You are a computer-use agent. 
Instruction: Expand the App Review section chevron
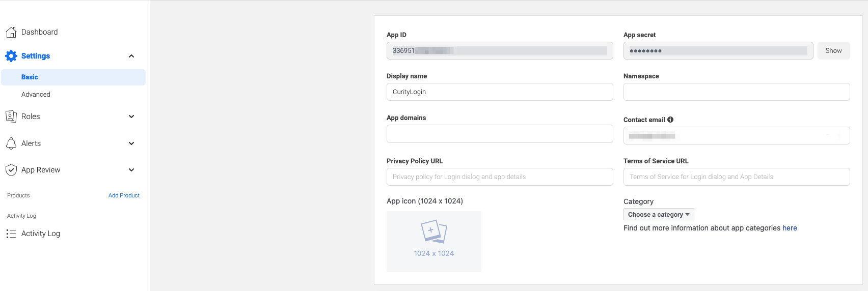[x=131, y=170]
